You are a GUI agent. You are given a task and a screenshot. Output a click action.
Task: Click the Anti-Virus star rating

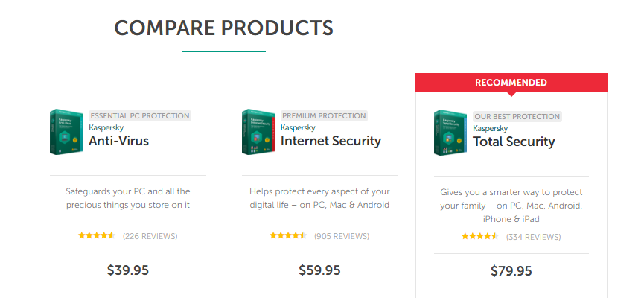97,236
